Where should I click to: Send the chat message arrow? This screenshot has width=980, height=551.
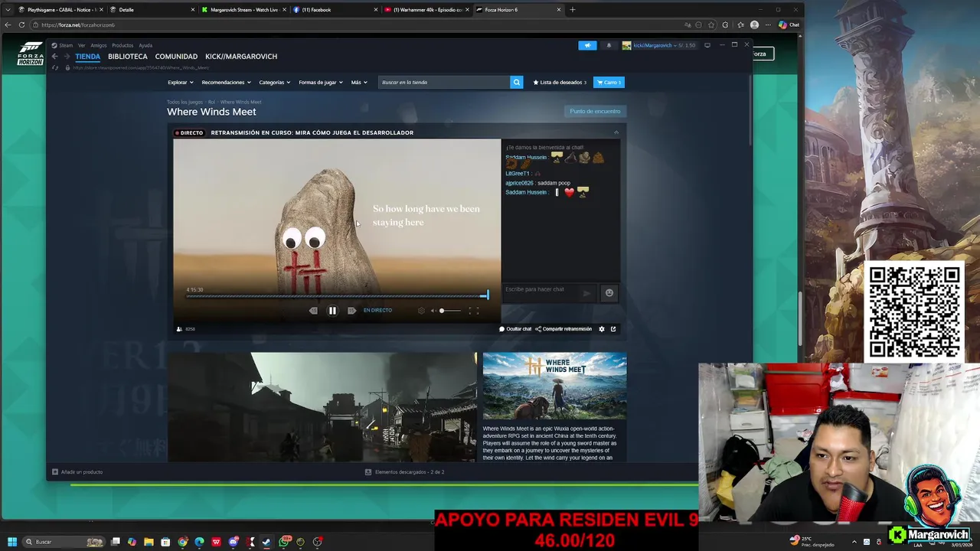point(587,292)
